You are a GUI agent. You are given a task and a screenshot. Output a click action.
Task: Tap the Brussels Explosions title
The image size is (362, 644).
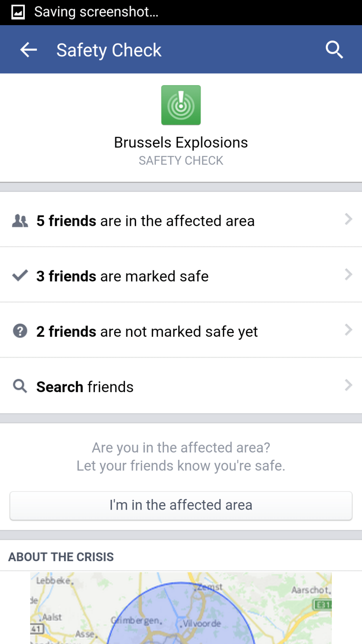pos(181,143)
